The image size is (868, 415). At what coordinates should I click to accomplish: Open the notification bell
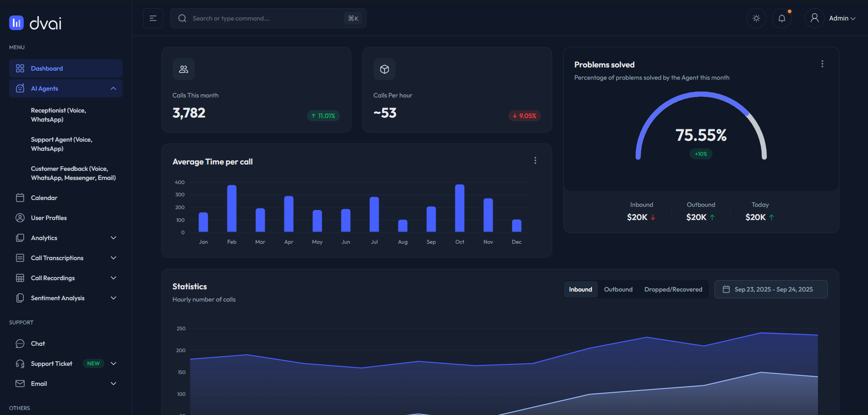(x=782, y=18)
